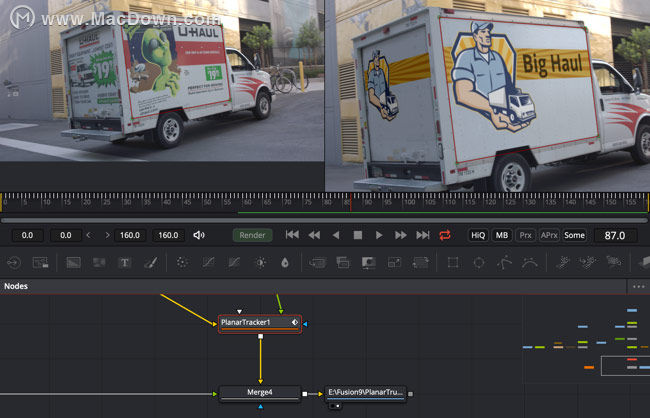Select the Ellipse mask tool

(x=479, y=262)
